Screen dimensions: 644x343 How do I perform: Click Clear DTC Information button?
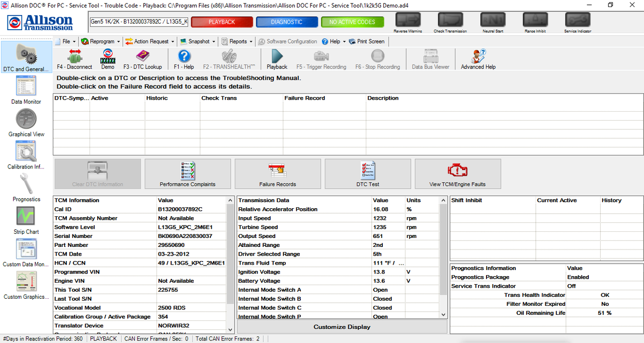[97, 174]
